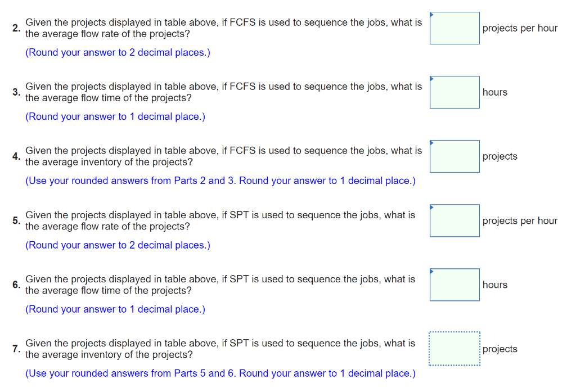Click the corner triangle on Part 6 box
This screenshot has width=576, height=392.
point(432,272)
